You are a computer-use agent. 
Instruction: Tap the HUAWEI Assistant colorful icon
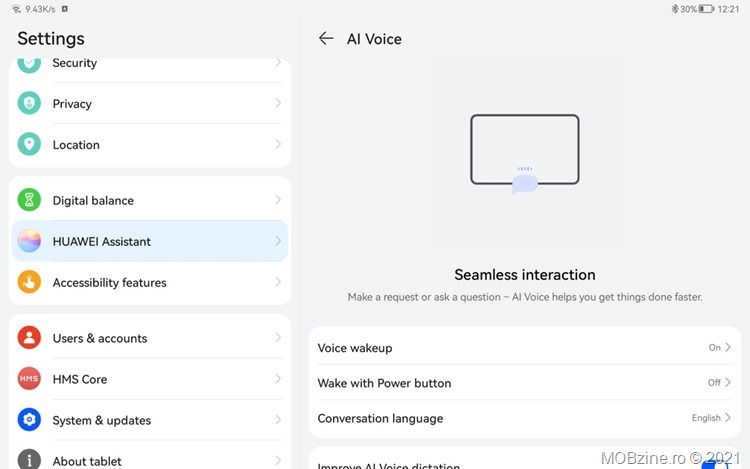(29, 241)
